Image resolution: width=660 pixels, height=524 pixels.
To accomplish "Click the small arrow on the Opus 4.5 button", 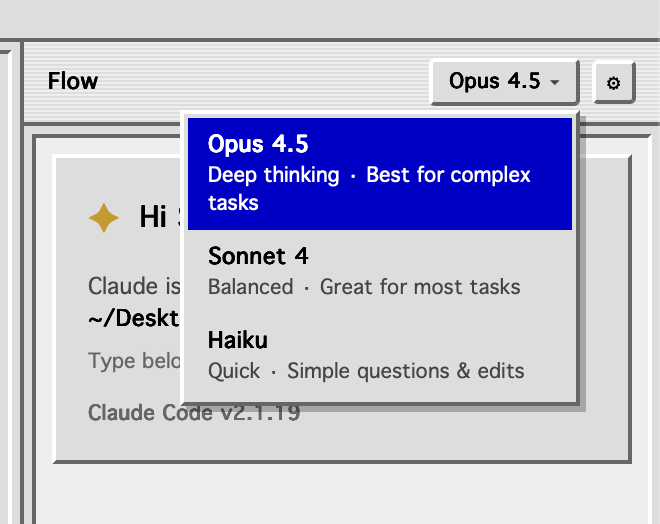I will pyautogui.click(x=555, y=82).
